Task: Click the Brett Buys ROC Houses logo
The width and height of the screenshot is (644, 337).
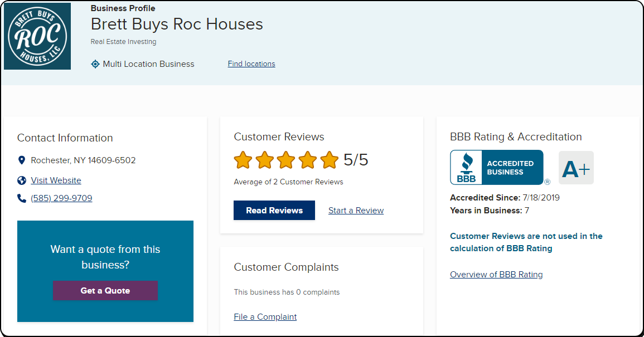Action: tap(37, 36)
